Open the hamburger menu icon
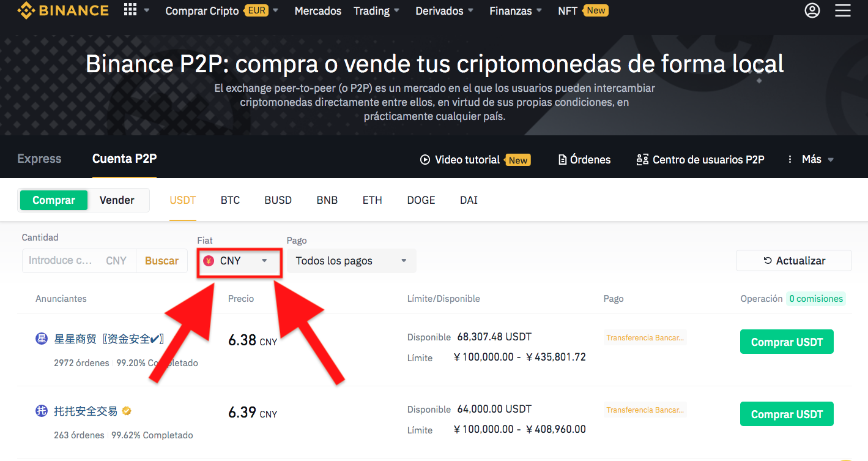 click(843, 10)
